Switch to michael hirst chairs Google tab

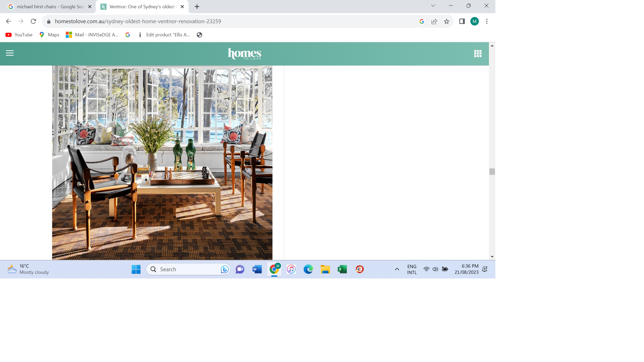49,7
